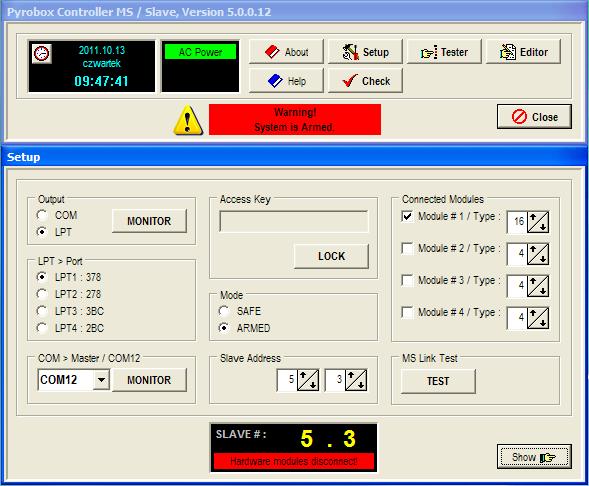Click the red System is Armed warning banner

295,119
